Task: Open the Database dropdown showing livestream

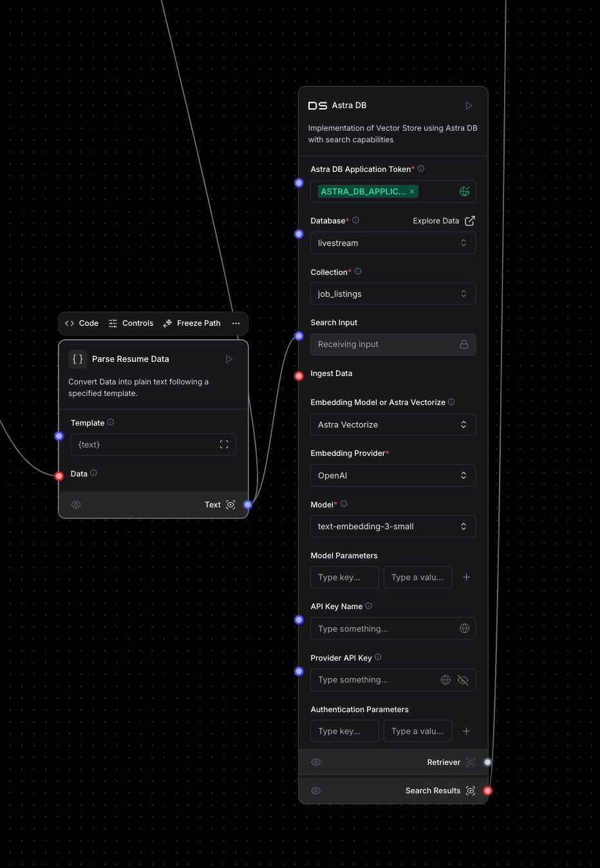Action: 393,243
